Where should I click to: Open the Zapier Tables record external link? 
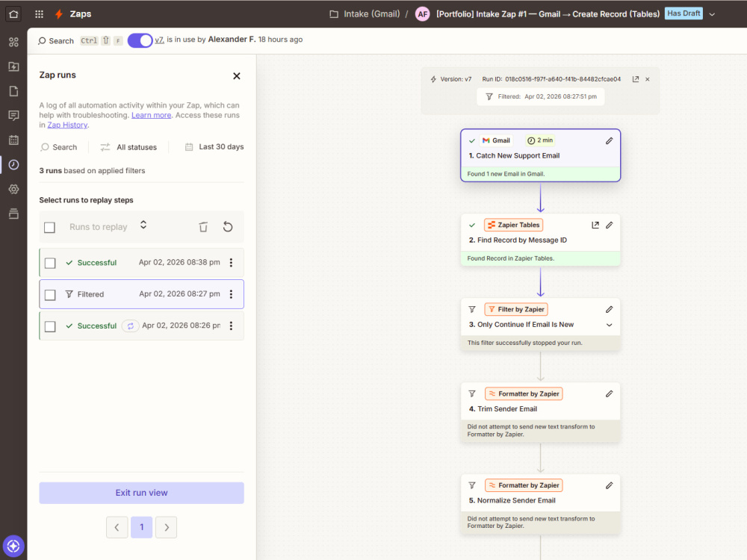tap(595, 225)
